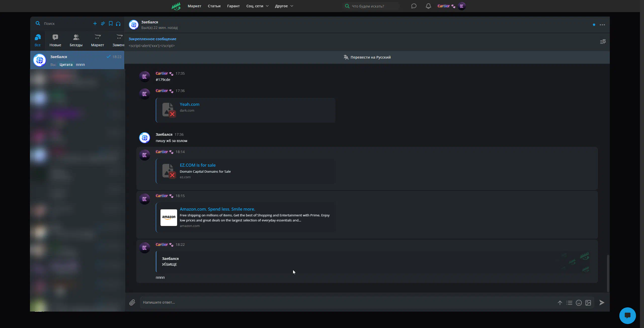Click the #179cde message text
The height and width of the screenshot is (328, 644).
coord(163,80)
